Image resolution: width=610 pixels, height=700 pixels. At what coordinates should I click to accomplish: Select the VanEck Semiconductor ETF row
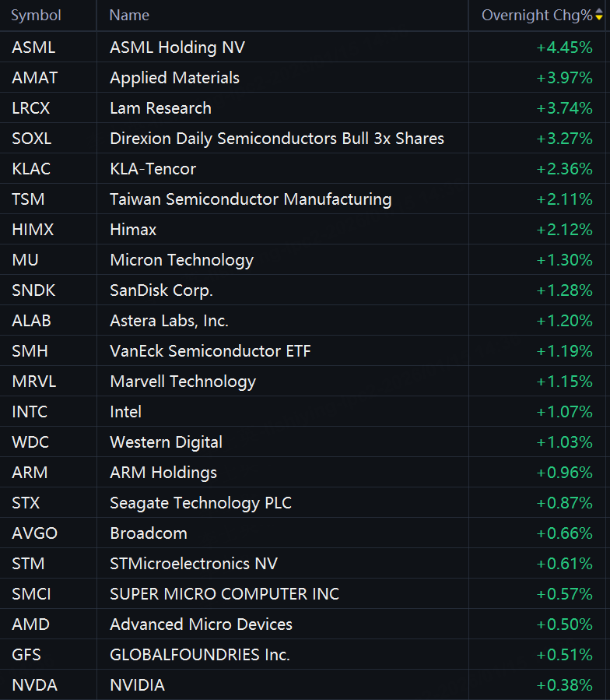pyautogui.click(x=210, y=351)
